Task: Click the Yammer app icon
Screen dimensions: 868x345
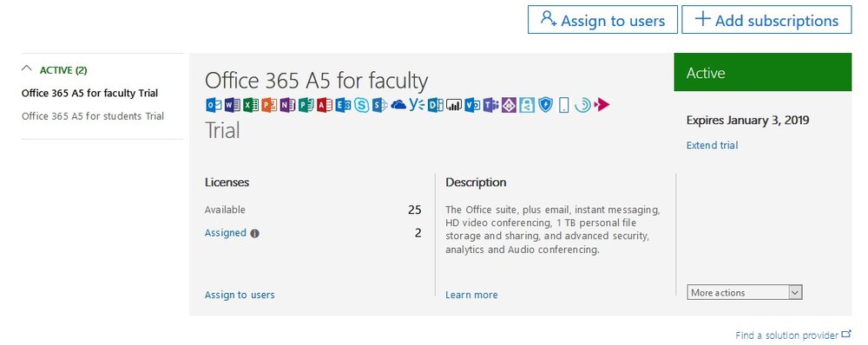Action: 417,105
